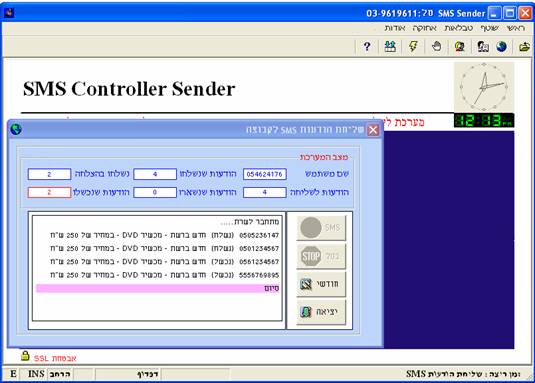The height and width of the screenshot is (383, 535).
Task: Close the SMS group sending dialog
Action: tap(373, 130)
